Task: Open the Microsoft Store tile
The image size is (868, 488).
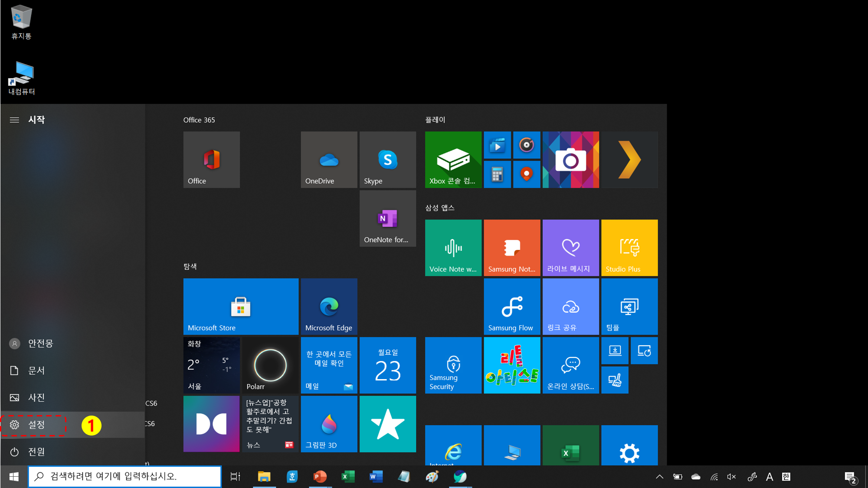Action: coord(241,306)
